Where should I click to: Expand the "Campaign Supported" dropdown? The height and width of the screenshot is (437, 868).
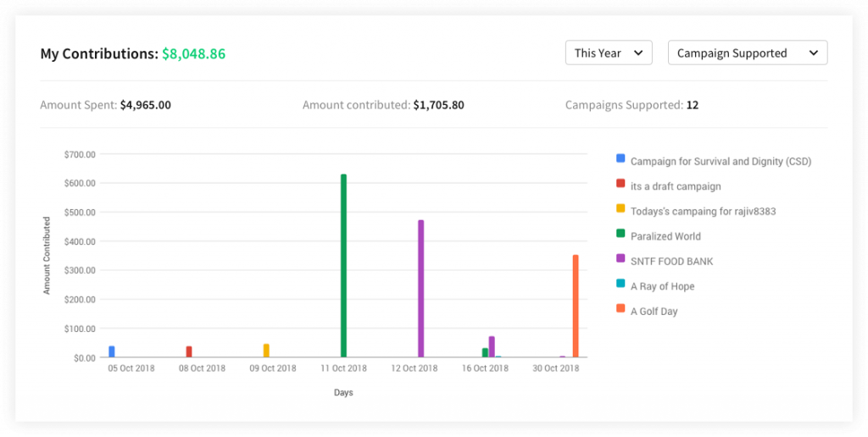[x=747, y=53]
